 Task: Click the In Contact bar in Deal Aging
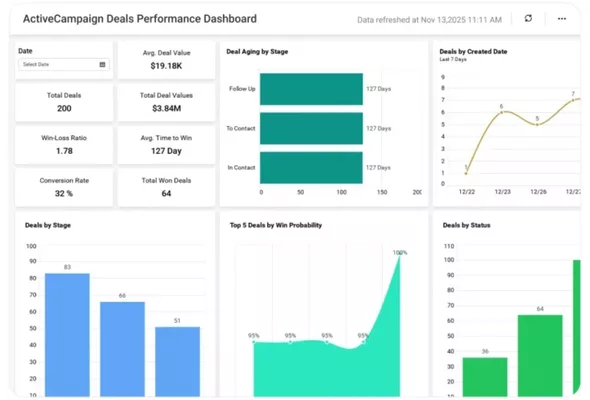coord(311,167)
